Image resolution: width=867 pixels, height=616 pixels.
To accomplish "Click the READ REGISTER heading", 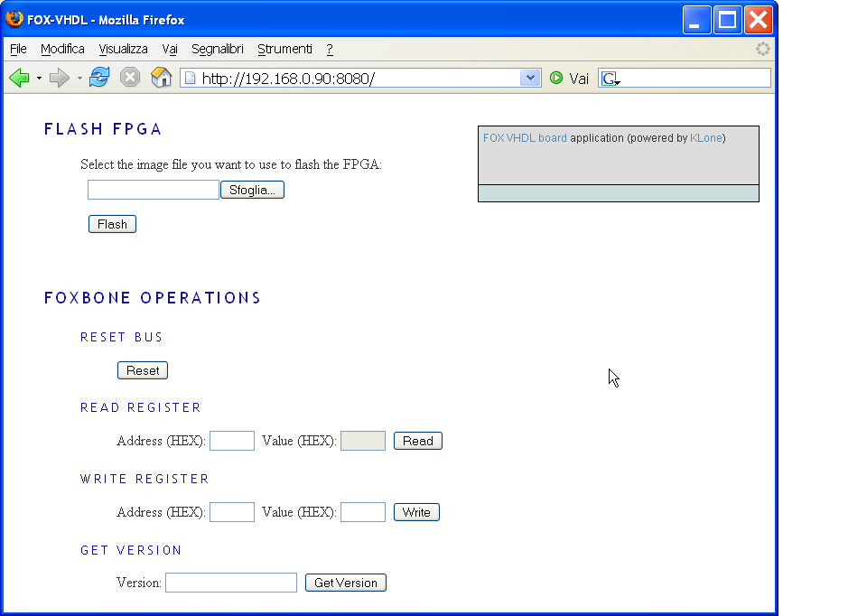I will click(x=141, y=407).
